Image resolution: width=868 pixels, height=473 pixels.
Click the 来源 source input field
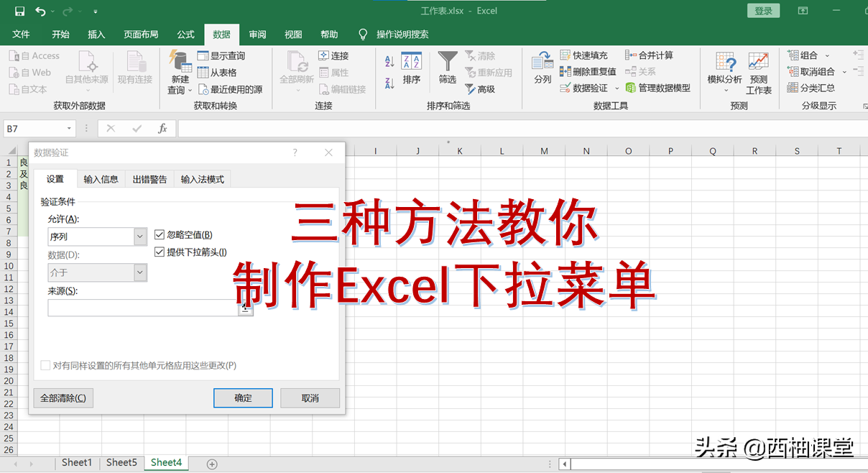pyautogui.click(x=142, y=308)
